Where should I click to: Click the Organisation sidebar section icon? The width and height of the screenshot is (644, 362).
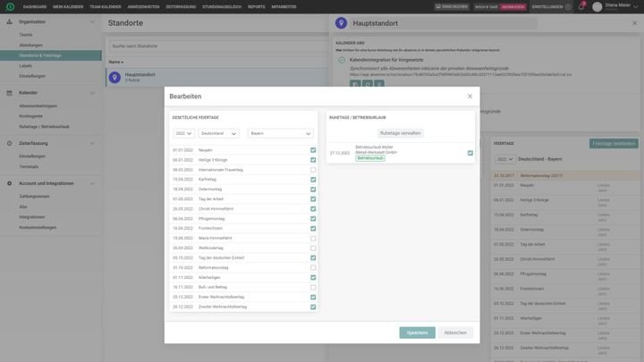click(x=9, y=21)
